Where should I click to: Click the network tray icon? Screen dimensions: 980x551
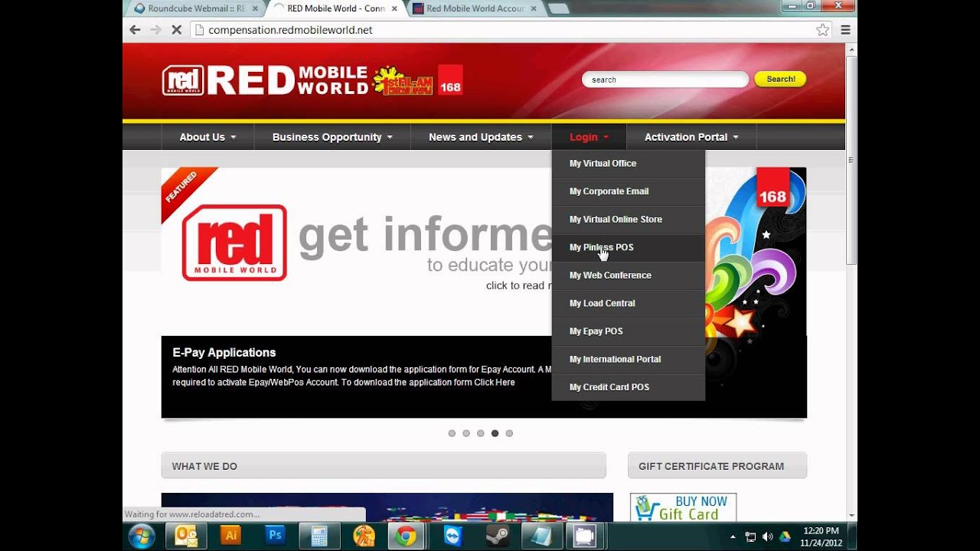point(751,536)
